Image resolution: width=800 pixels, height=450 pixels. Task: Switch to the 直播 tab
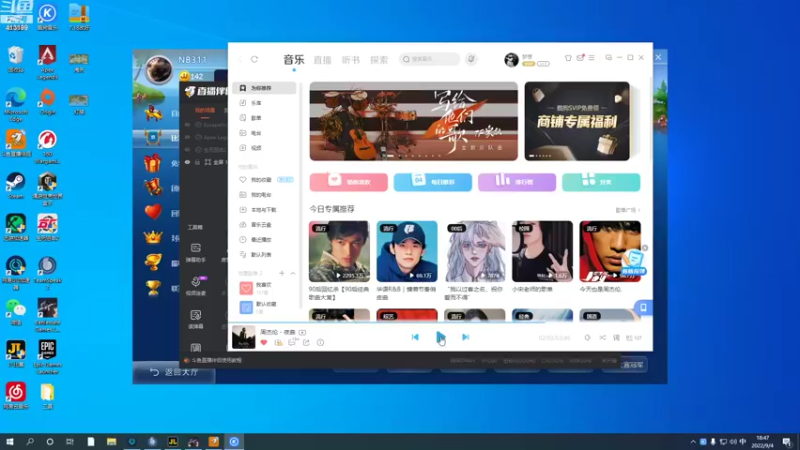click(x=322, y=60)
